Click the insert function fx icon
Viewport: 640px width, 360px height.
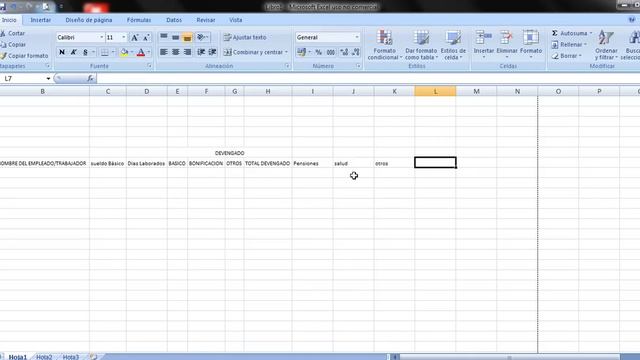tap(90, 78)
